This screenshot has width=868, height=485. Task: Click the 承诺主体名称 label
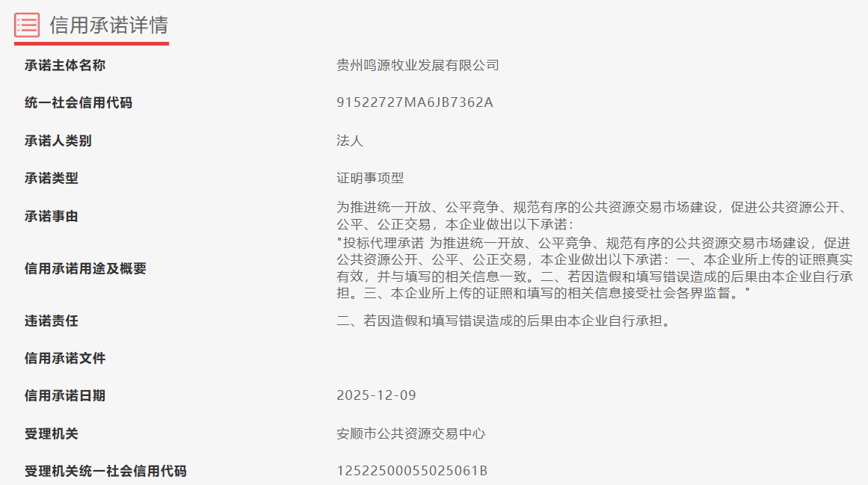click(65, 65)
